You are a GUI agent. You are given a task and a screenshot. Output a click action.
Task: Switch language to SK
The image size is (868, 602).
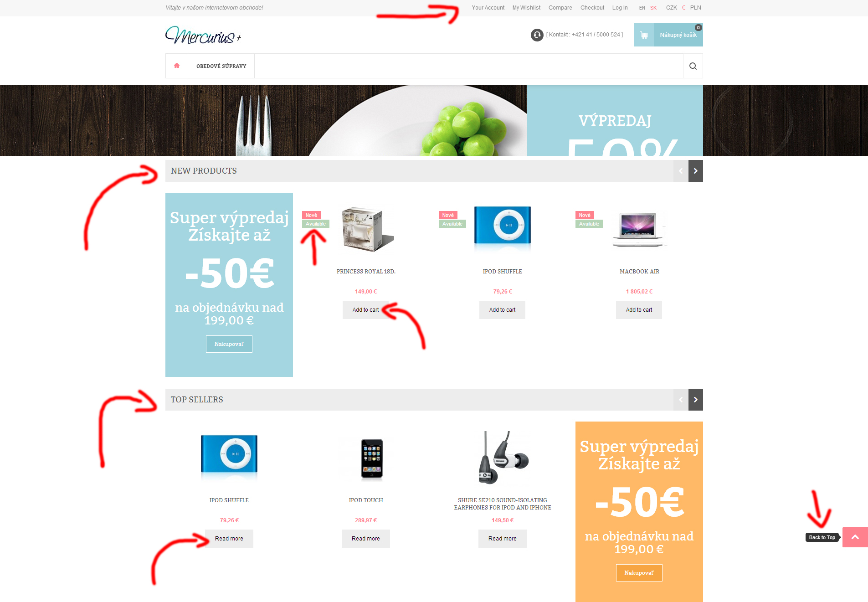click(653, 8)
